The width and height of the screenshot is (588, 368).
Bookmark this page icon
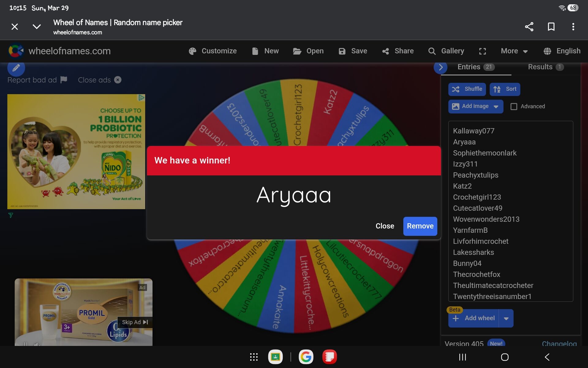click(551, 27)
